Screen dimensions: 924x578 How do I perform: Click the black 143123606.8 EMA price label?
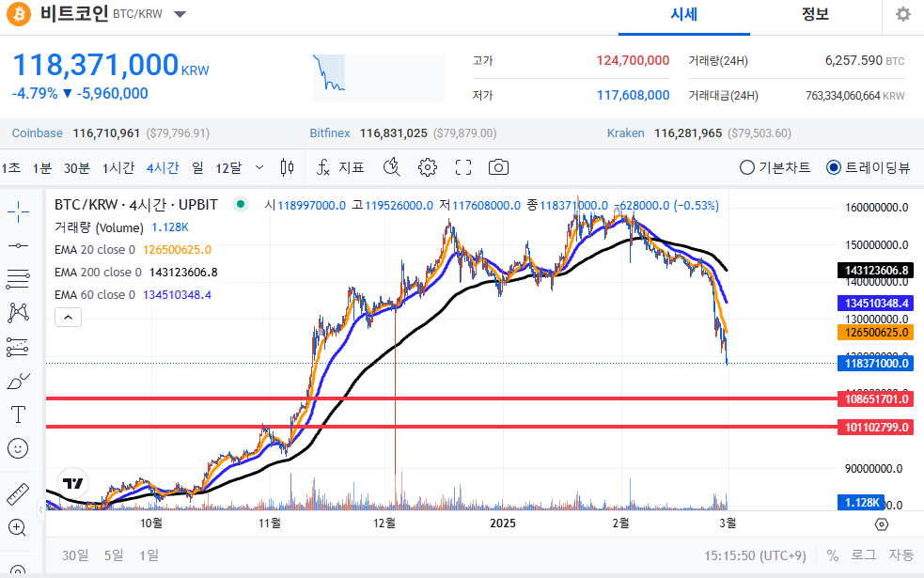pos(876,271)
